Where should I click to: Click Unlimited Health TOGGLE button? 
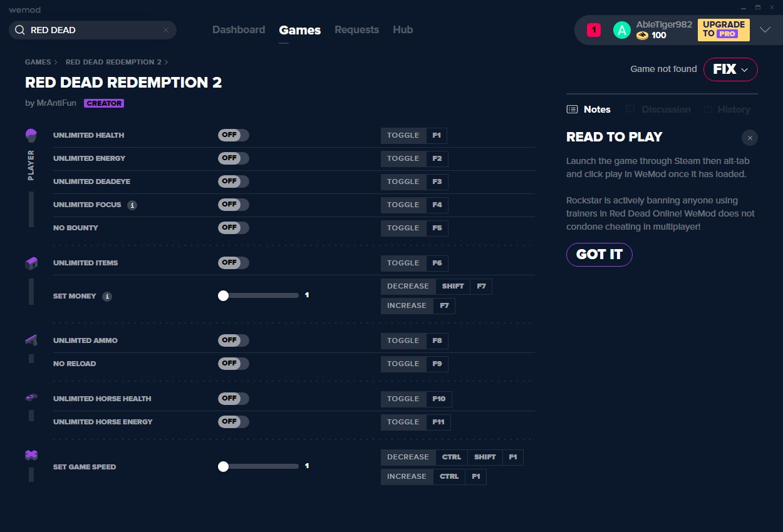click(x=403, y=135)
